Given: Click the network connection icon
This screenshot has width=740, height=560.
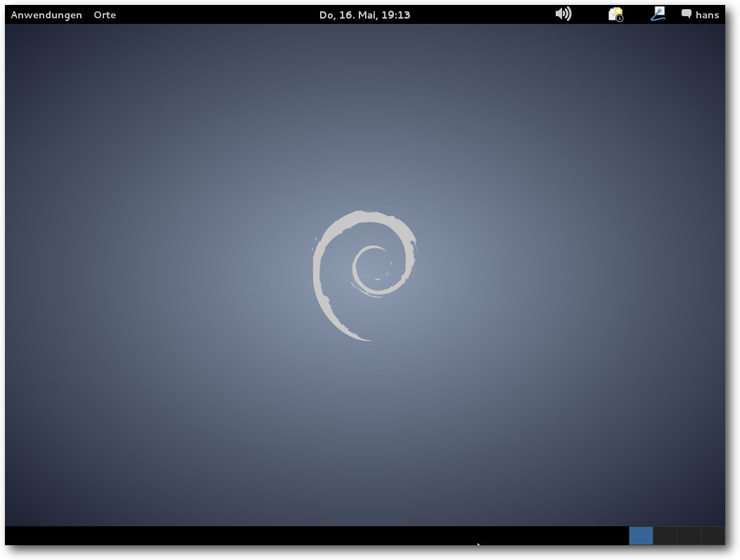Looking at the screenshot, I should (658, 13).
